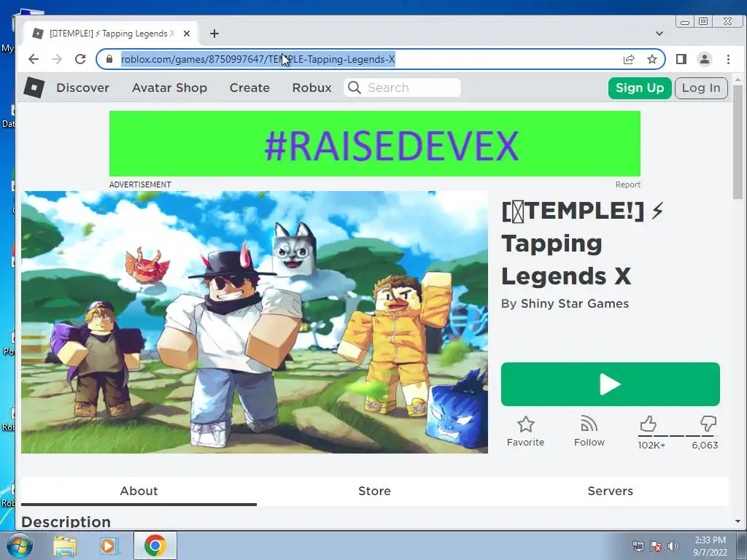Open Chrome side panel icon
Screen dimensions: 747x560
tap(681, 59)
